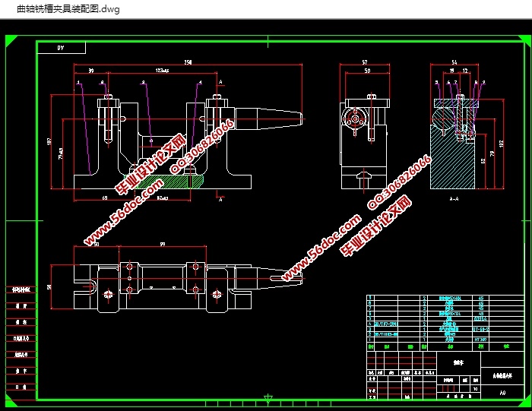This screenshot has height=411, width=532.
Task: Click the 50 dimension on side view
Action: pyautogui.click(x=367, y=71)
